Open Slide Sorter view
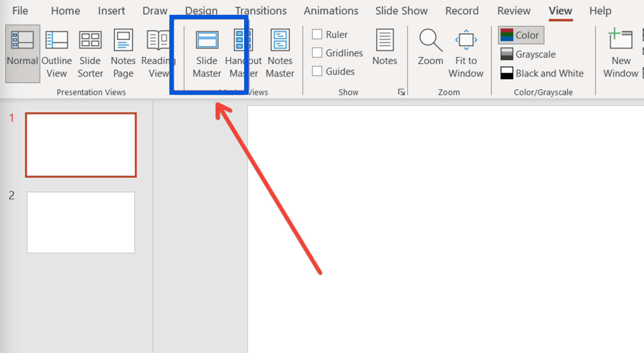The height and width of the screenshot is (353, 644). 90,54
